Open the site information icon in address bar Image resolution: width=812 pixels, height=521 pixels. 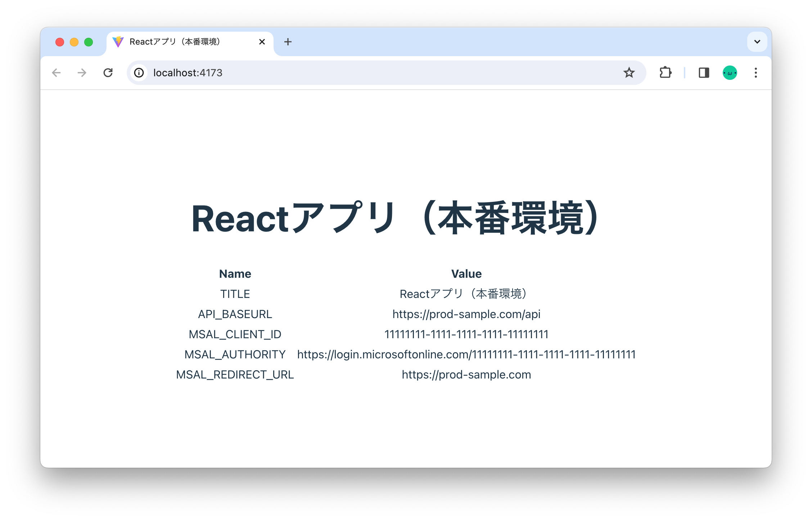point(139,73)
